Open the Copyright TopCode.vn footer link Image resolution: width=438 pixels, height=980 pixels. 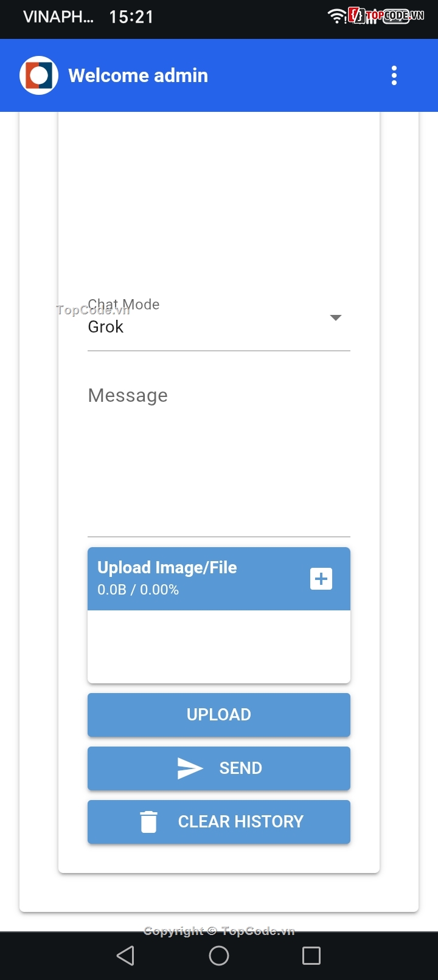click(219, 931)
